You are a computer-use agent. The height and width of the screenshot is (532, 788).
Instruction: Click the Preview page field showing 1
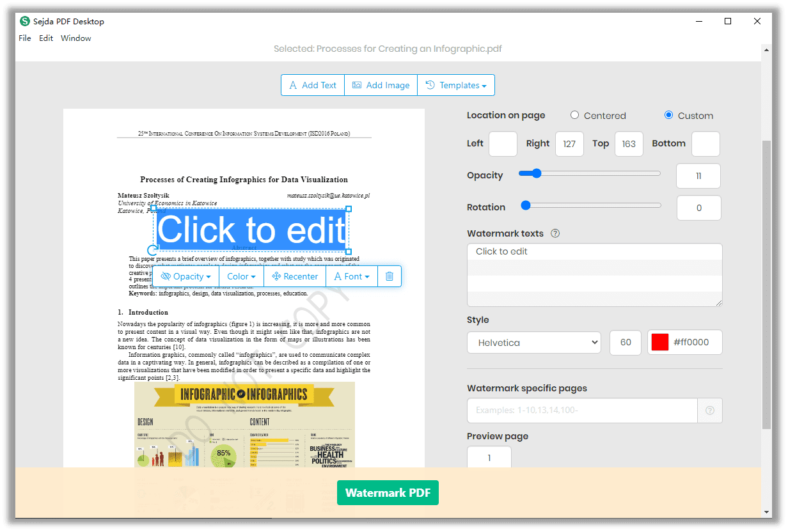(x=489, y=458)
